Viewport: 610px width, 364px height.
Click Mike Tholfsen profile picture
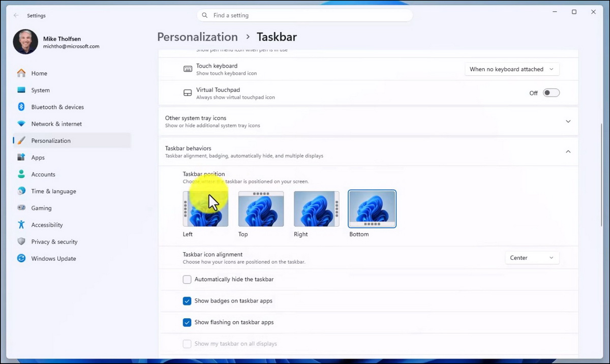pyautogui.click(x=25, y=42)
